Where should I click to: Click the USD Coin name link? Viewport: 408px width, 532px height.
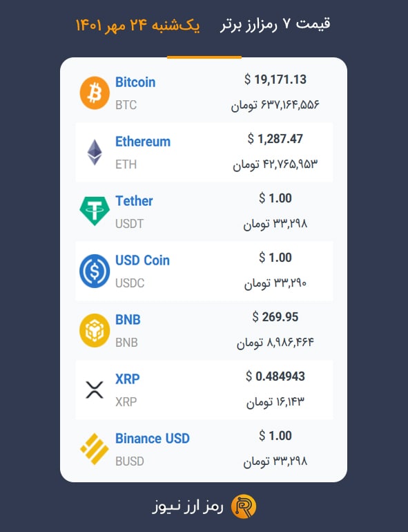(142, 260)
